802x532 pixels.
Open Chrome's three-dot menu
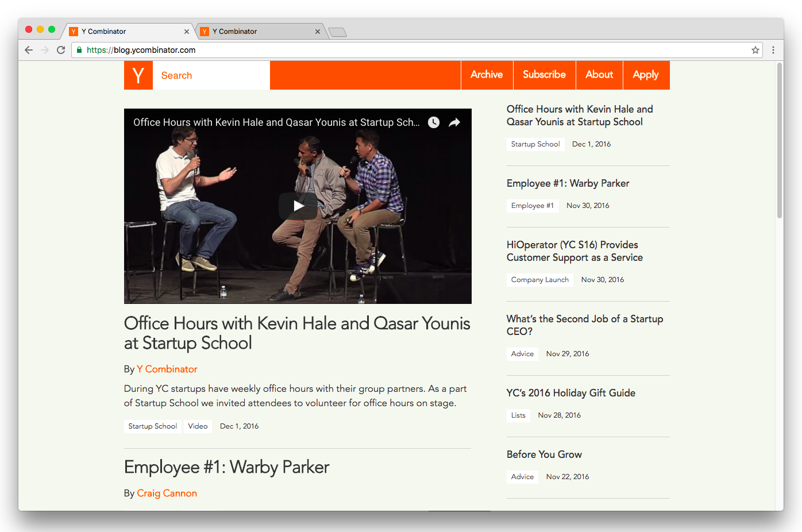[773, 50]
